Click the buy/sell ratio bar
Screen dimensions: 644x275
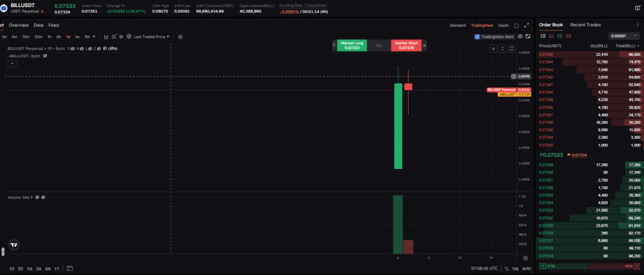click(589, 266)
